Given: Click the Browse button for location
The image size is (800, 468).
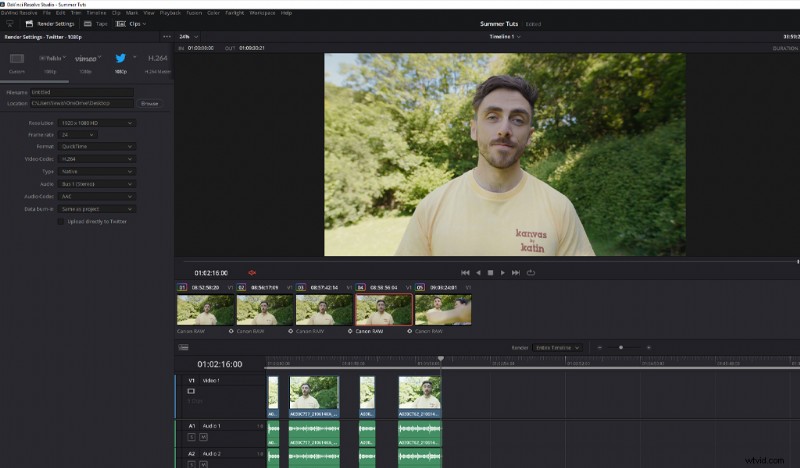Looking at the screenshot, I should (149, 104).
